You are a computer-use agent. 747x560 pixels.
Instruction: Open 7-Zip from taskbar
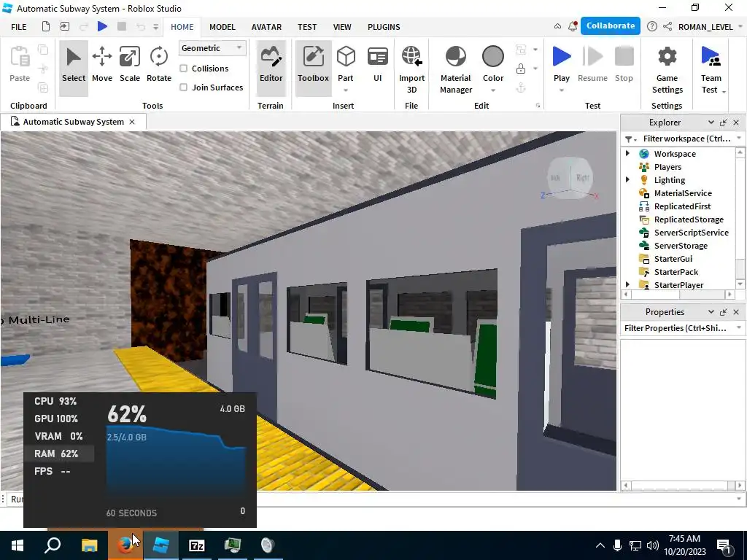point(197,545)
